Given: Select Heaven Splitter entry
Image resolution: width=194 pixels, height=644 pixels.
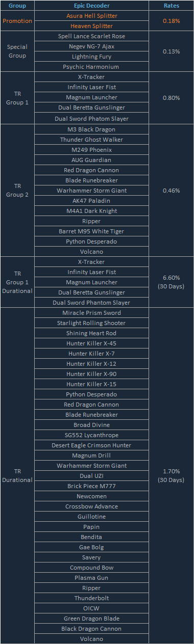Looking at the screenshot, I should point(92,26).
